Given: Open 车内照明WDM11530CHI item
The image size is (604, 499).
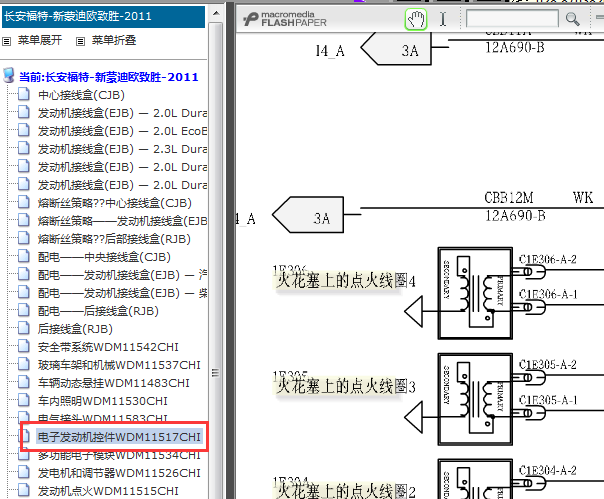Looking at the screenshot, I should [103, 401].
